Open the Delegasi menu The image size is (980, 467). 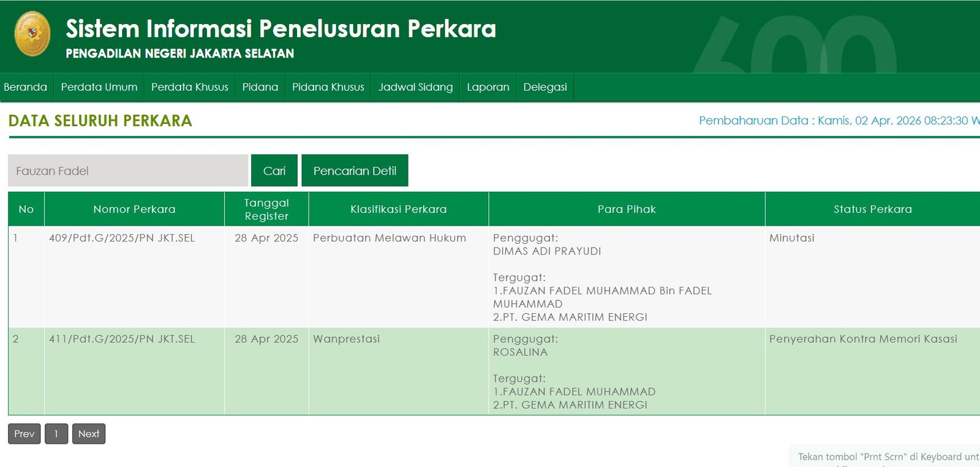pyautogui.click(x=545, y=87)
